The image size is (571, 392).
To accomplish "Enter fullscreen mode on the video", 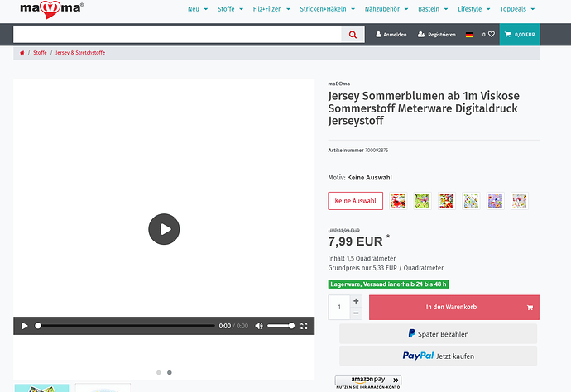I will [x=304, y=326].
